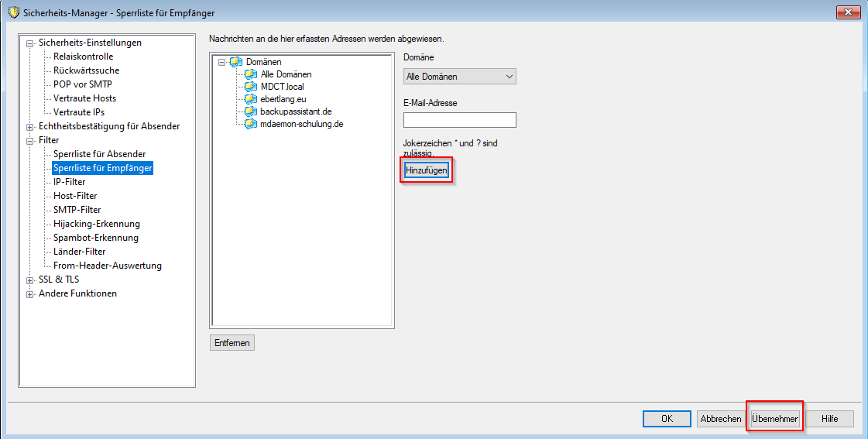Click the Domänen root folder icon
The width and height of the screenshot is (868, 439).
[236, 62]
